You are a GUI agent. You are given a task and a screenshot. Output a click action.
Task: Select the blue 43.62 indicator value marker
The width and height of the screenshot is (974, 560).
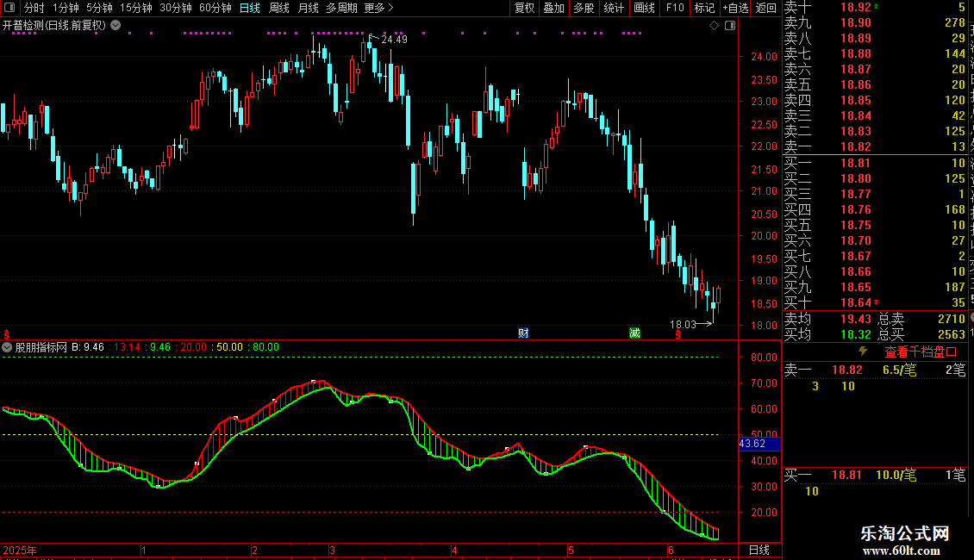click(x=759, y=444)
